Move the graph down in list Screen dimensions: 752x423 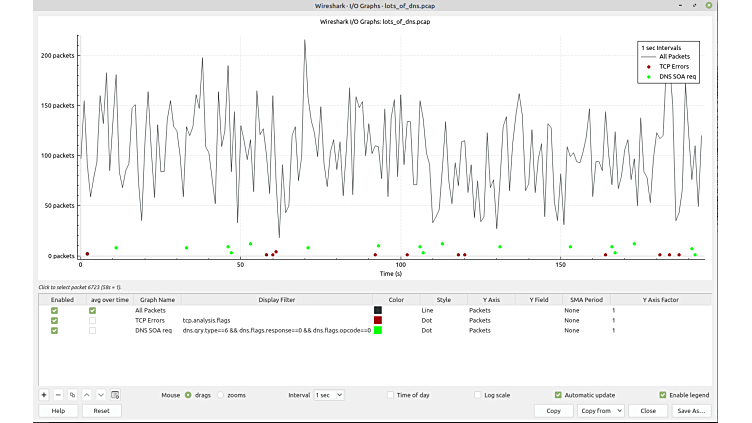pyautogui.click(x=100, y=395)
